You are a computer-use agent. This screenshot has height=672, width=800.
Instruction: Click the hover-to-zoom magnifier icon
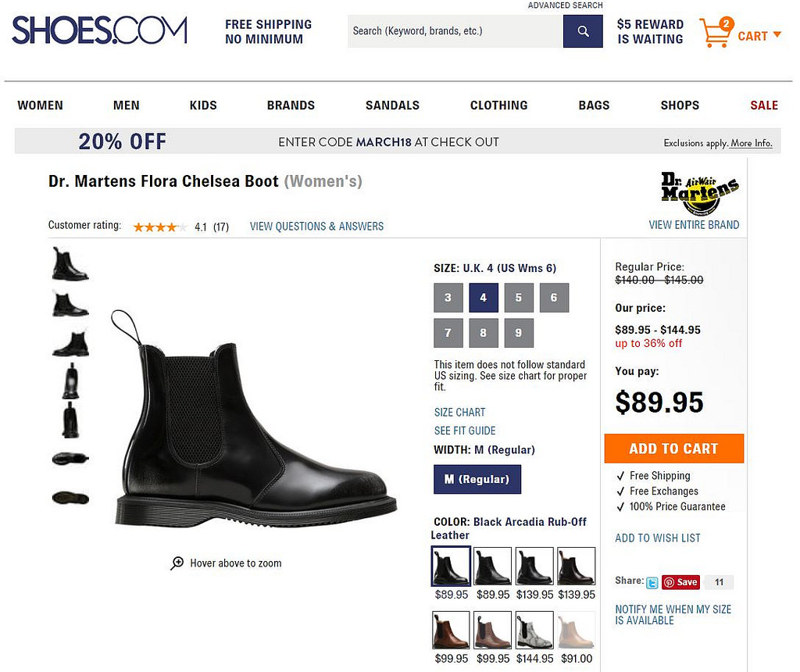click(177, 563)
